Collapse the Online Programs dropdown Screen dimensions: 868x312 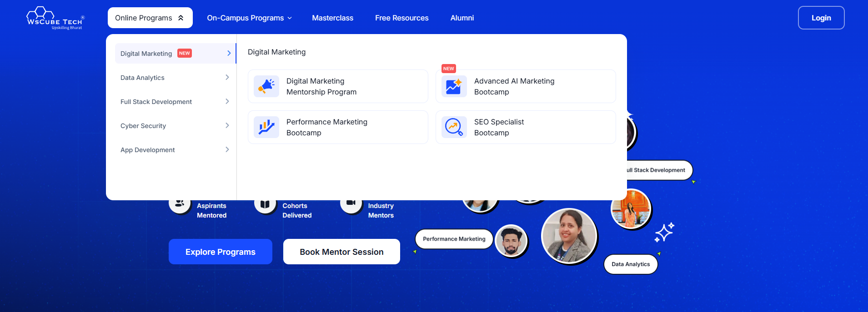(x=150, y=18)
